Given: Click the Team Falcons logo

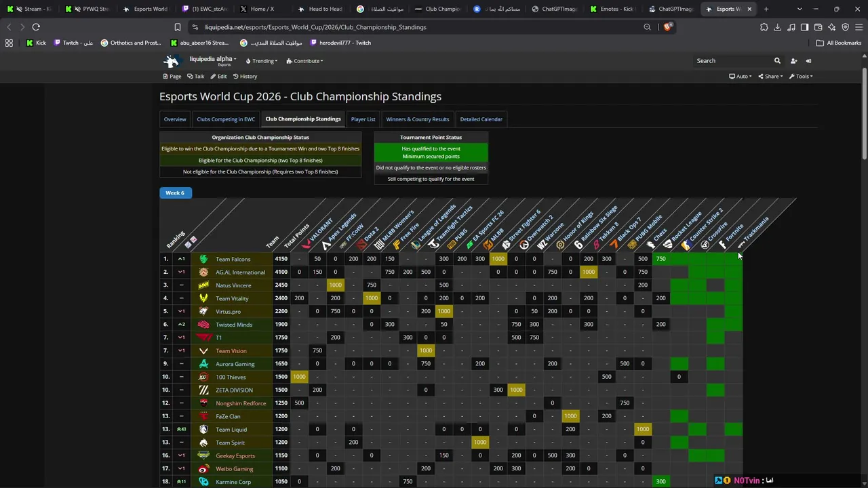Looking at the screenshot, I should coord(203,259).
